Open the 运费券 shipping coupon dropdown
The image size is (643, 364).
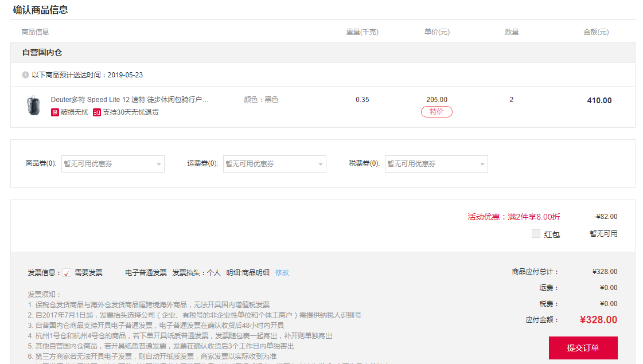[274, 164]
